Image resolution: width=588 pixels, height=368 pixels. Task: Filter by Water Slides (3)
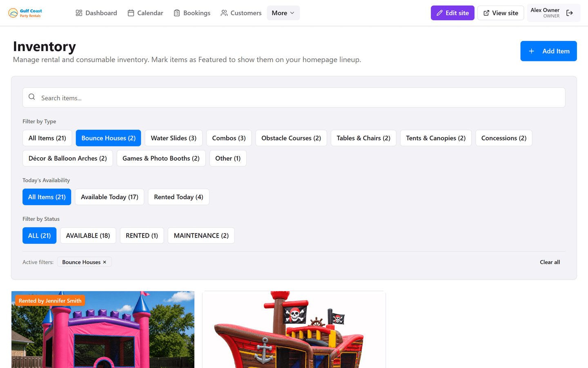click(174, 138)
